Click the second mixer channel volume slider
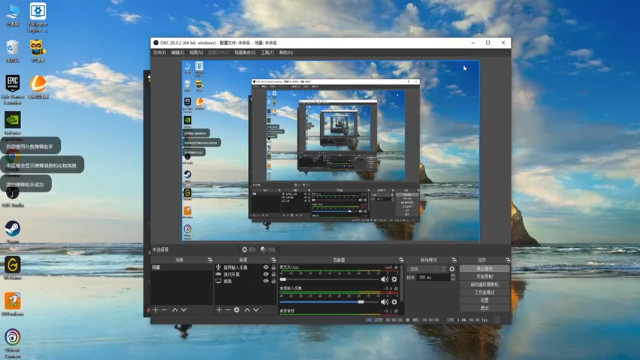This screenshot has height=360, width=640. pyautogui.click(x=330, y=302)
